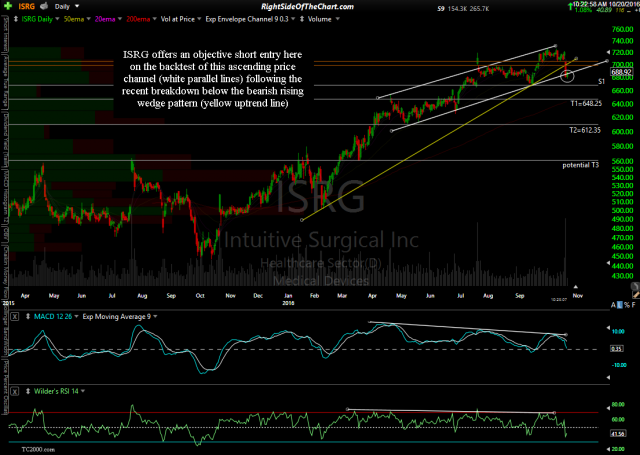The width and height of the screenshot is (640, 455).
Task: Click the gray icon above the pencil tool
Action: click(x=635, y=286)
